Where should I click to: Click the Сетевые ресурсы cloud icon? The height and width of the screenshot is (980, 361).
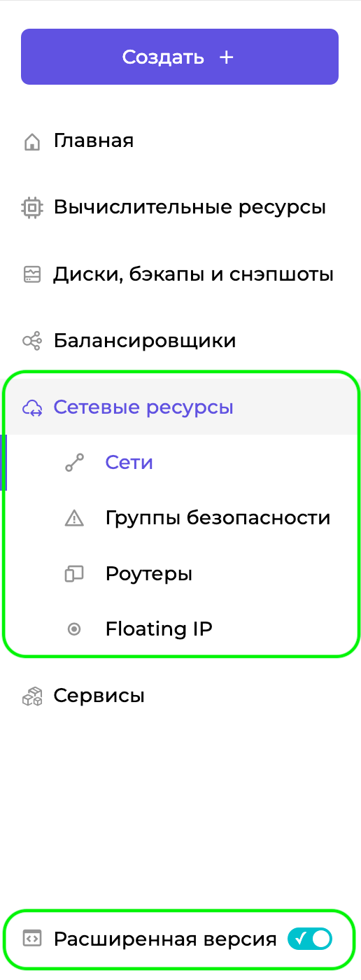(31, 408)
